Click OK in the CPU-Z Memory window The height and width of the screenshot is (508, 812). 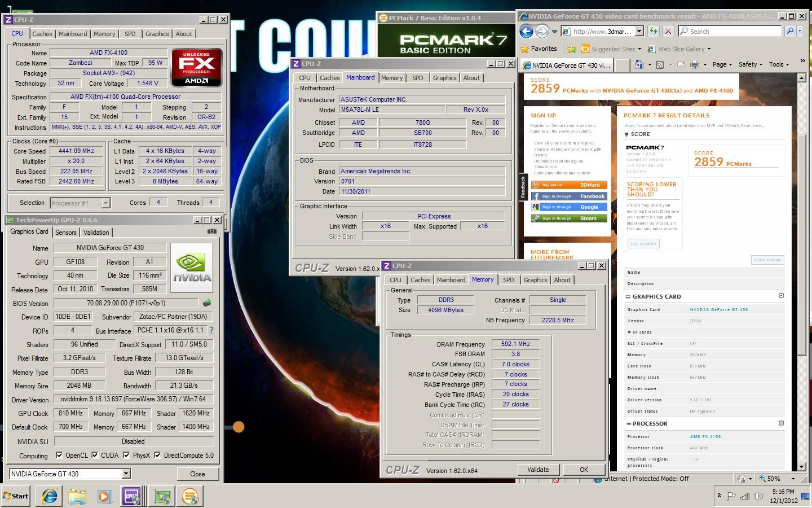(584, 470)
